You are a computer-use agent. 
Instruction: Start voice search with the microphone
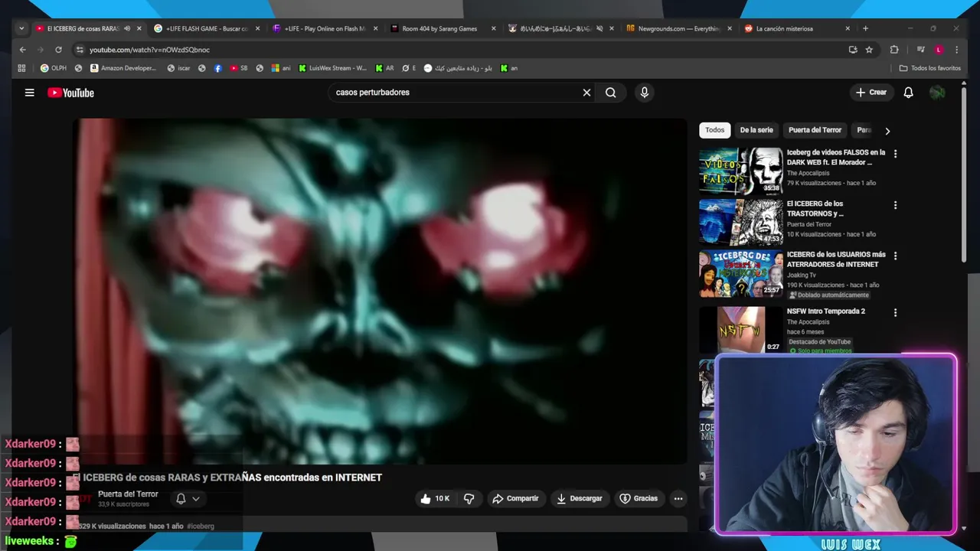point(644,93)
